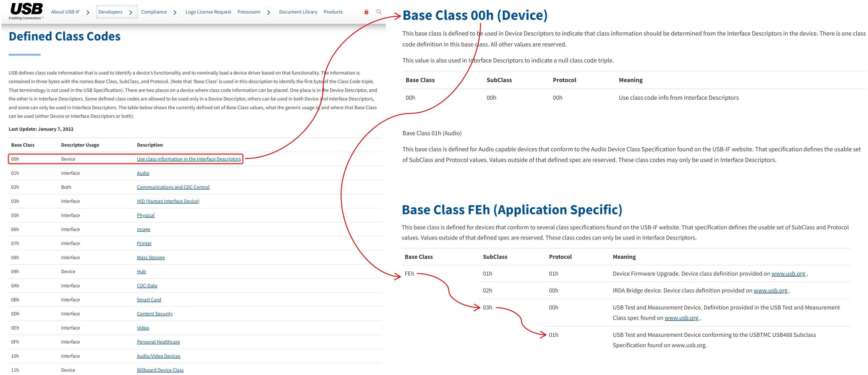Open the search magnifier icon
Screen dimensions: 868x375
click(379, 12)
